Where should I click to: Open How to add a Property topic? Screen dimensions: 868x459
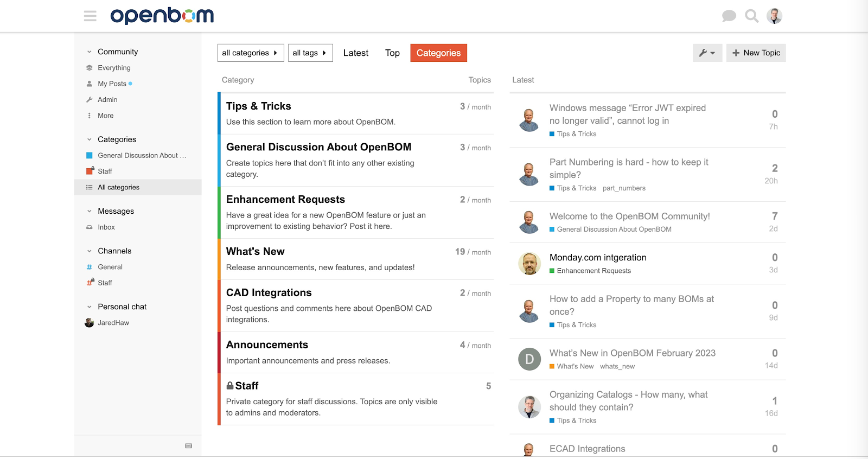pos(631,305)
